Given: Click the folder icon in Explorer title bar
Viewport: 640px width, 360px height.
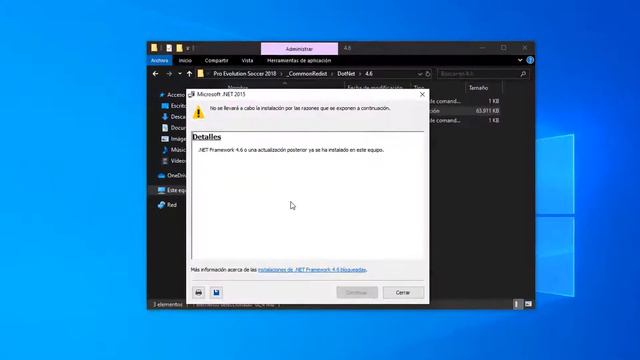Looking at the screenshot, I should tap(154, 48).
